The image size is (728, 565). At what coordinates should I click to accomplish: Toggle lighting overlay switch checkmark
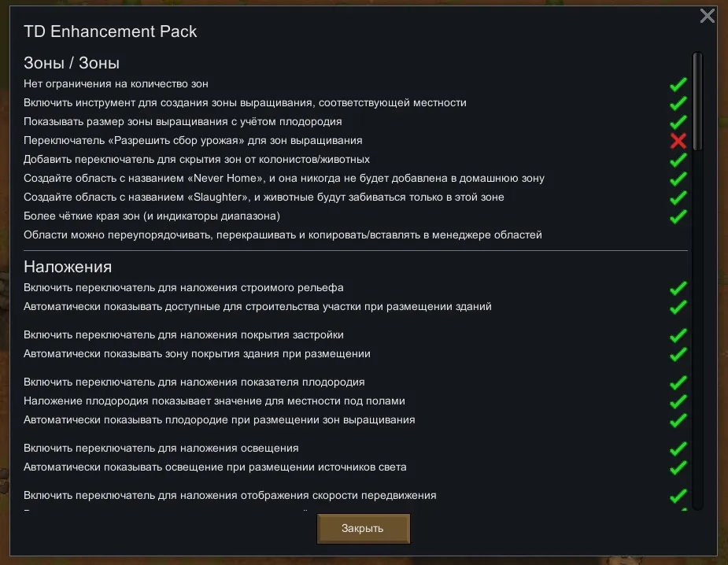point(678,449)
